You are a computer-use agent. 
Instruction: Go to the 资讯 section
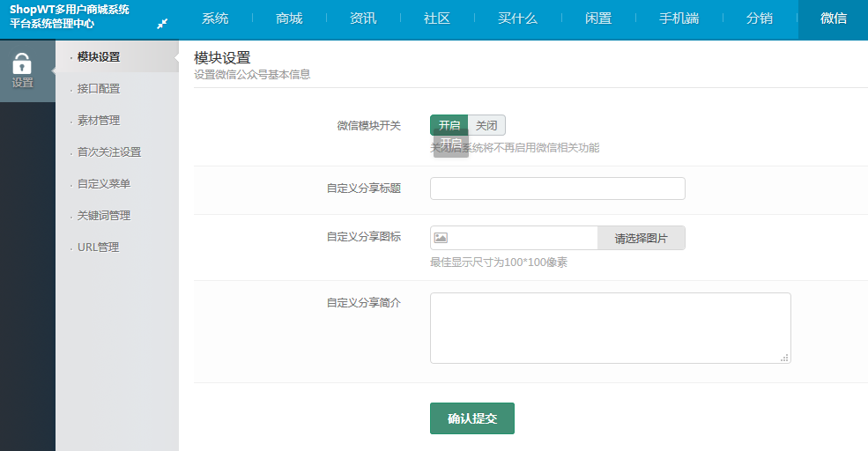(363, 18)
